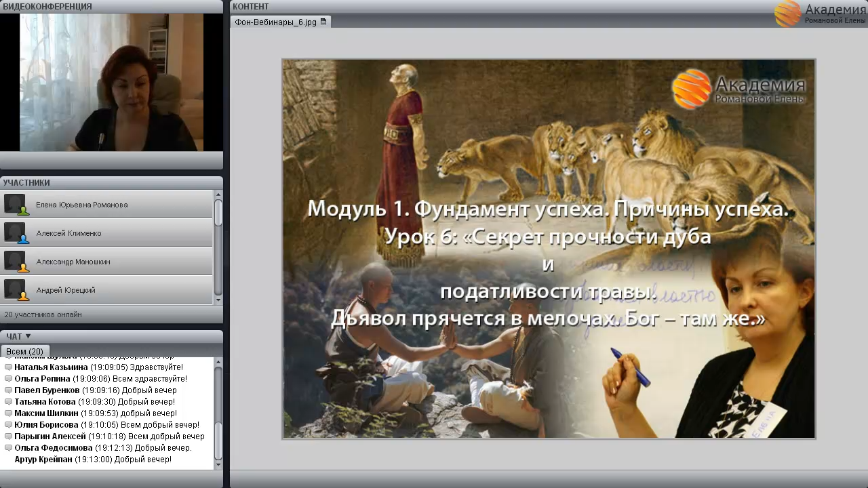This screenshot has width=868, height=488.
Task: Click the chat scroll-down arrow
Action: tap(218, 465)
